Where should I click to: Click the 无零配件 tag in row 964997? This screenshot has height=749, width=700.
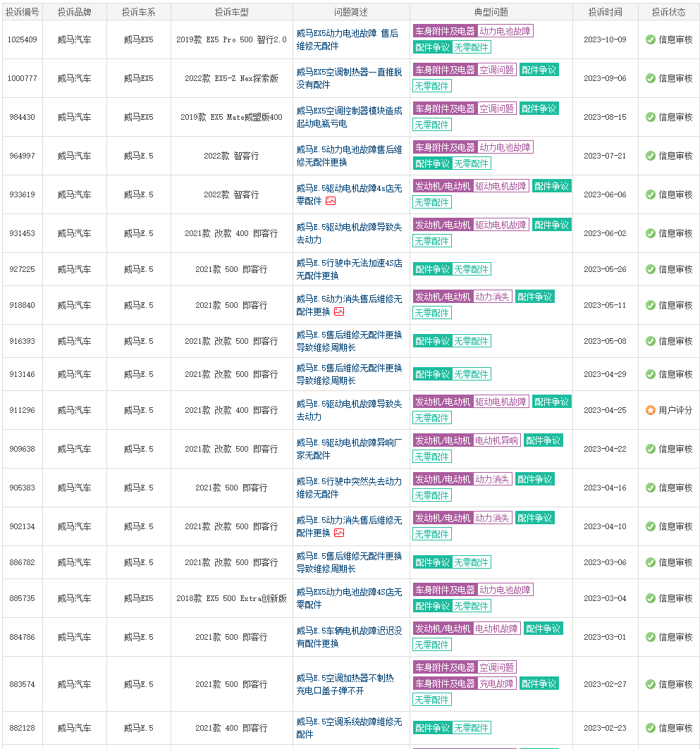pos(471,163)
